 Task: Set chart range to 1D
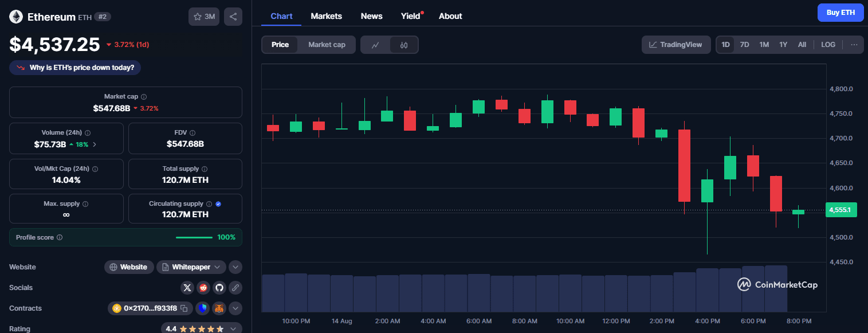(726, 45)
